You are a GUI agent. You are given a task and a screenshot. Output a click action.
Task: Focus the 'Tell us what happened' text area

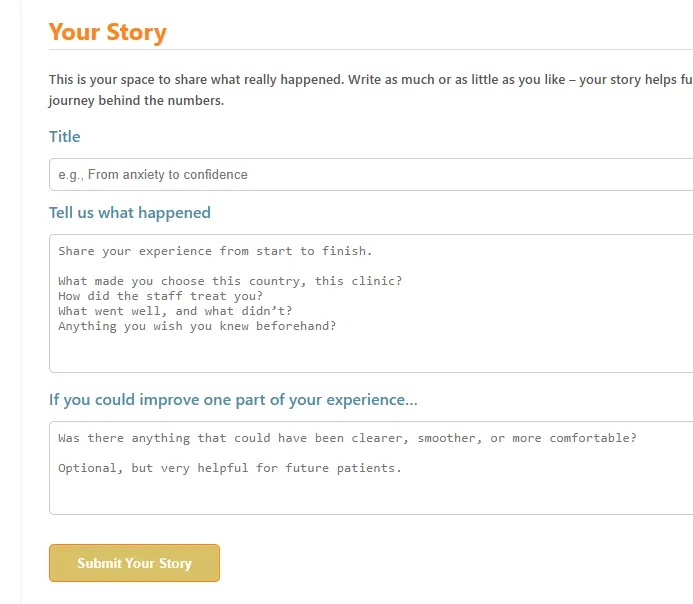371,304
